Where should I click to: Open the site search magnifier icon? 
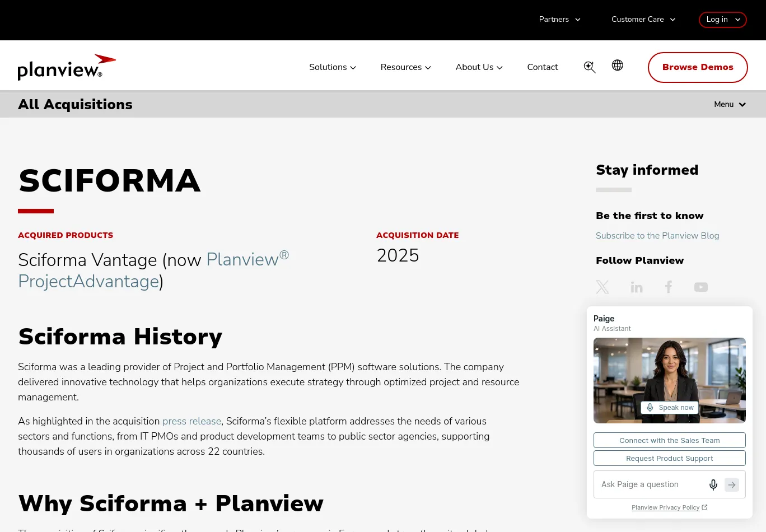coord(590,67)
